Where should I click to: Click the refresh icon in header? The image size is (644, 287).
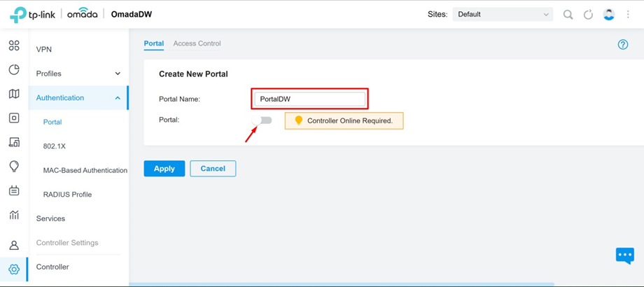(588, 15)
